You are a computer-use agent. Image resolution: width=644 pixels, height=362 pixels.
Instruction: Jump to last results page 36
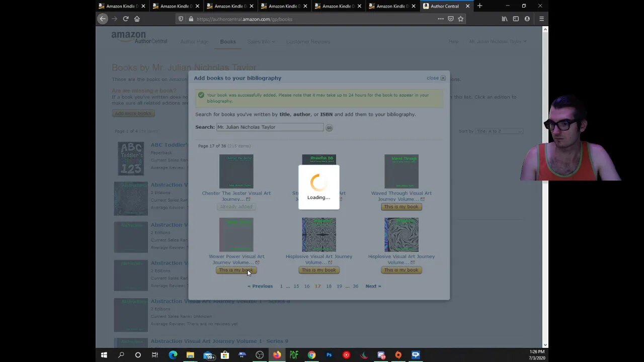(355, 286)
